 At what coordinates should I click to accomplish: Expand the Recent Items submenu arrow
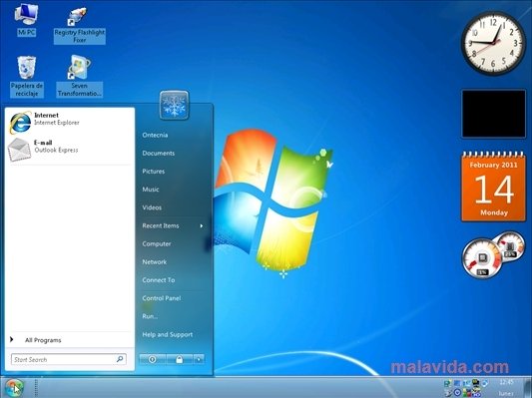click(202, 225)
